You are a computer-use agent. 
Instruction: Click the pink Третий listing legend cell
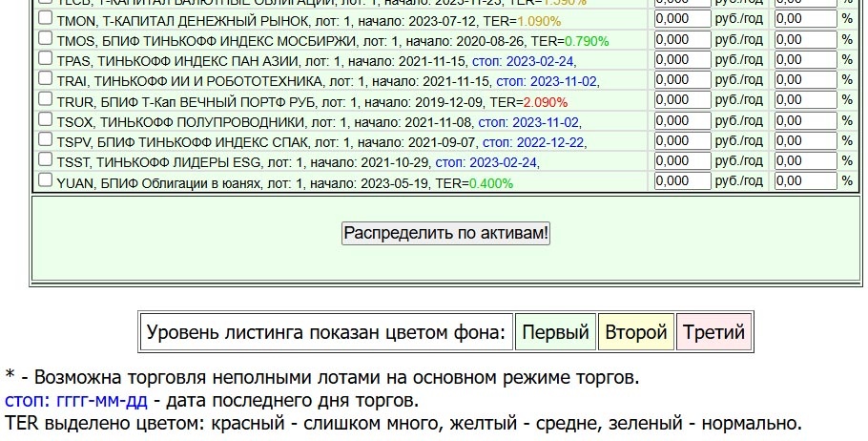point(713,332)
